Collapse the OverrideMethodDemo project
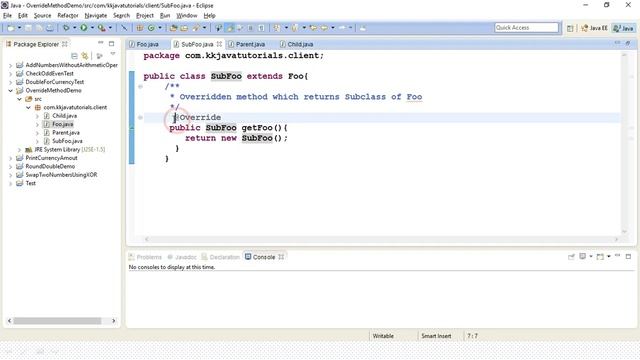Viewport: 640px width, 360px height. pos(10,90)
